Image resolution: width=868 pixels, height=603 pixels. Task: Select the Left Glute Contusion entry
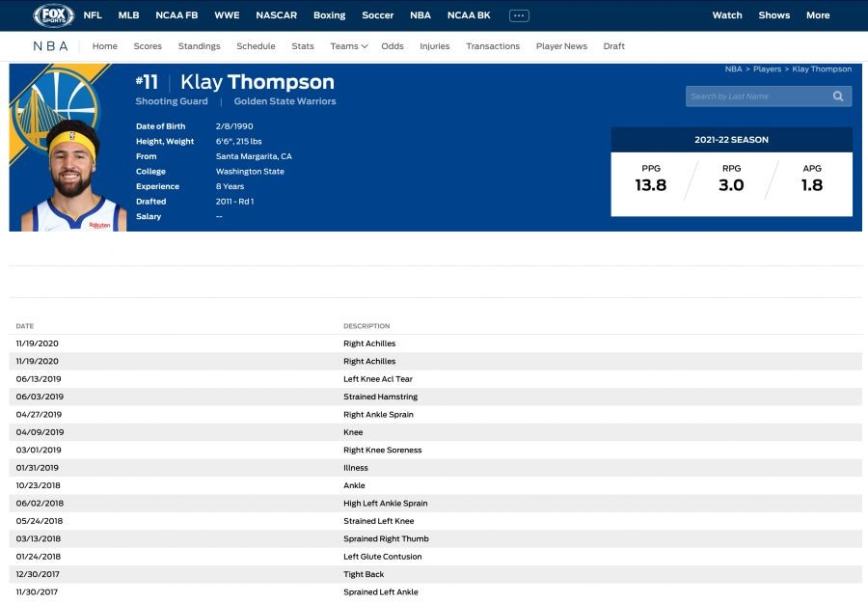382,557
